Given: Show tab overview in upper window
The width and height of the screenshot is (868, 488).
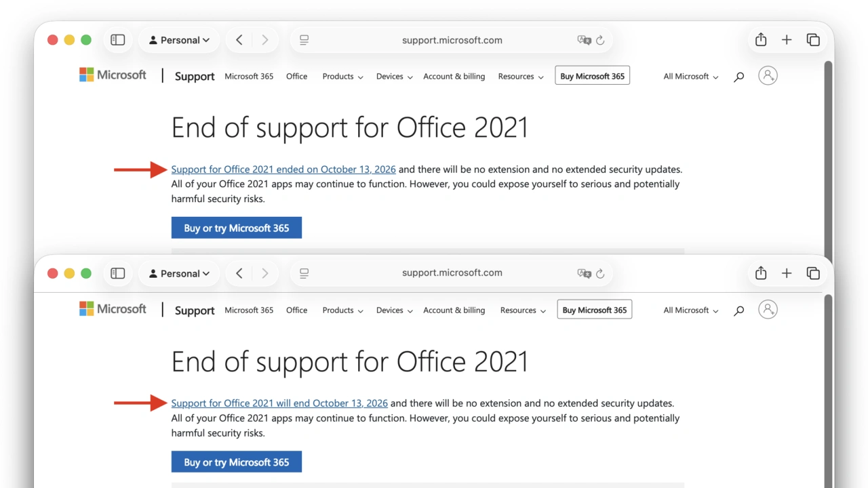Looking at the screenshot, I should 813,40.
